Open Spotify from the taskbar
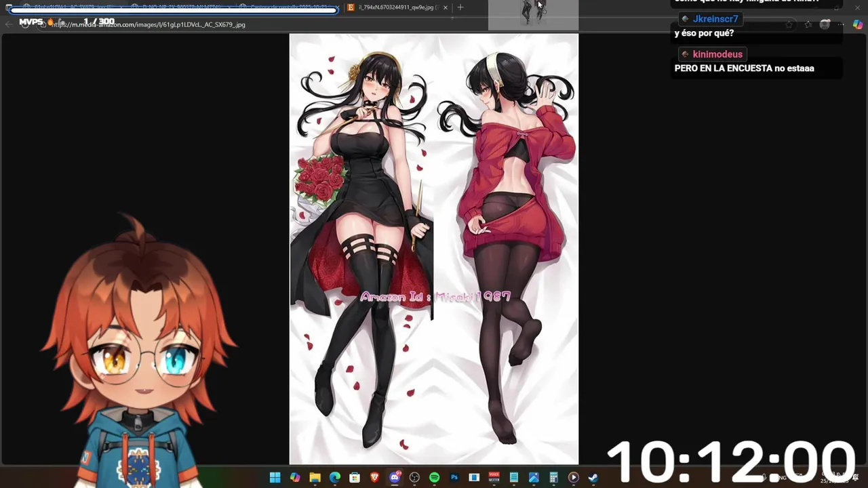 (x=434, y=478)
